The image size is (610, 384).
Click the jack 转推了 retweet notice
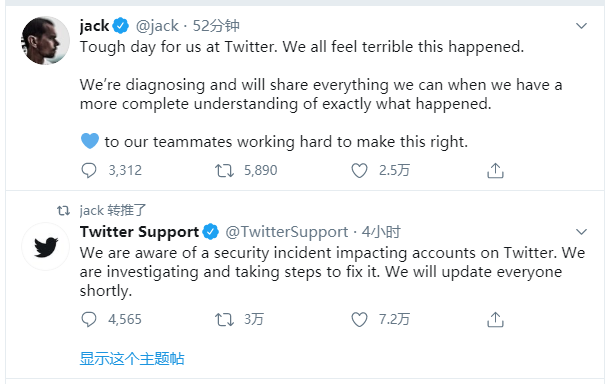tap(113, 210)
